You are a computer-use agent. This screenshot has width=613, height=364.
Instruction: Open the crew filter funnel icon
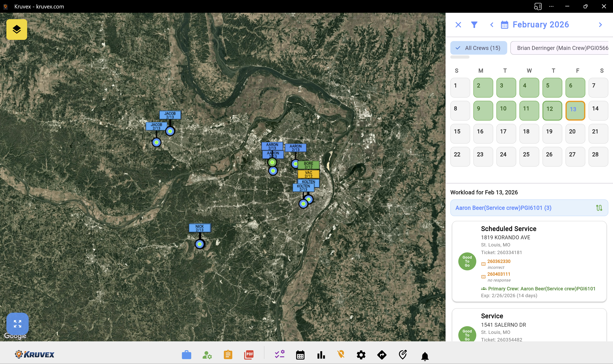click(x=474, y=25)
